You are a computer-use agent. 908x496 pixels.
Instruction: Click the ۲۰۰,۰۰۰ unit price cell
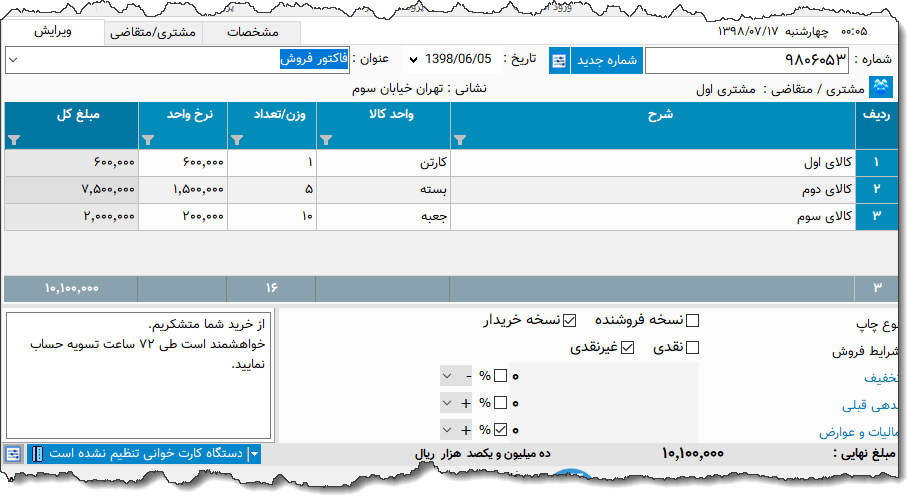[183, 216]
